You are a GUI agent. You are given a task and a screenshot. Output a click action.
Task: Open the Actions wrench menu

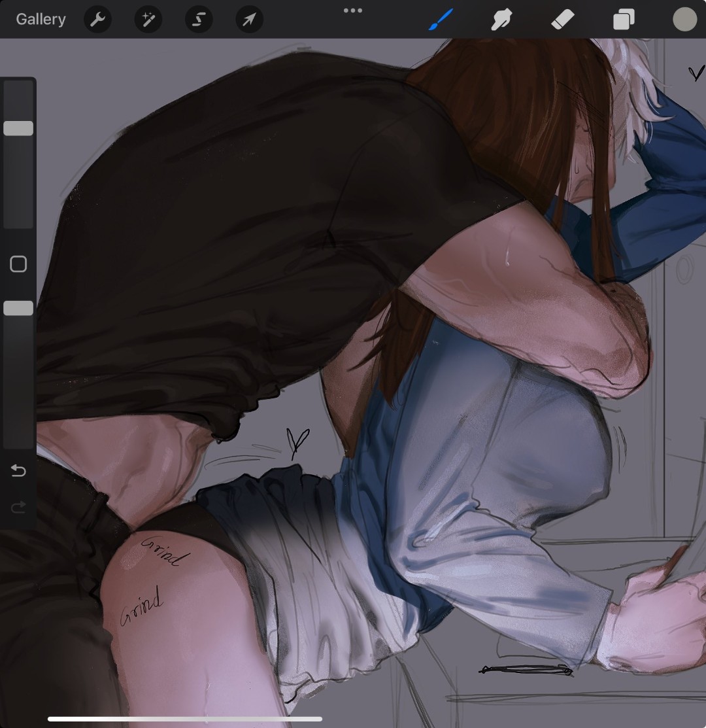(x=97, y=20)
